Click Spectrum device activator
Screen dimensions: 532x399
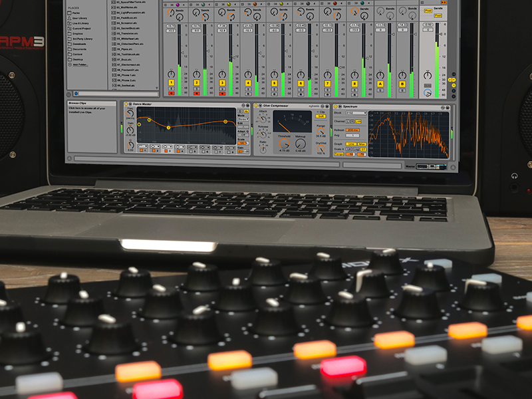pos(336,106)
